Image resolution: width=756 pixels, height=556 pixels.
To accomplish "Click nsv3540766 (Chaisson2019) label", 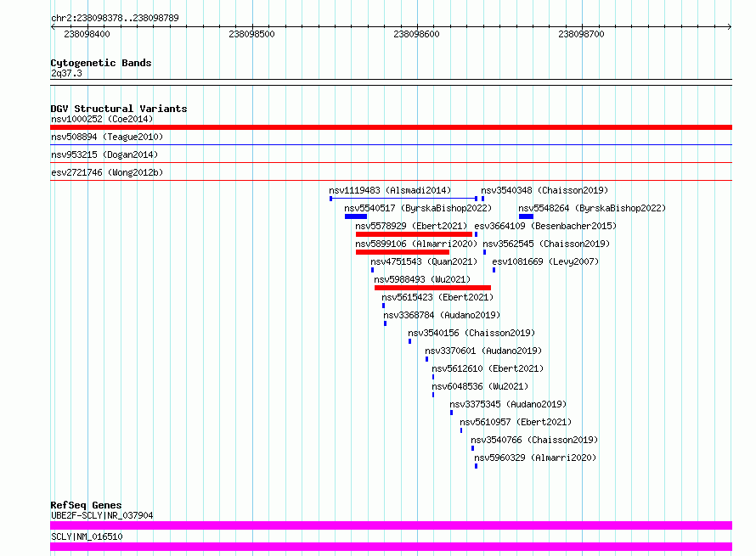I will click(x=534, y=440).
